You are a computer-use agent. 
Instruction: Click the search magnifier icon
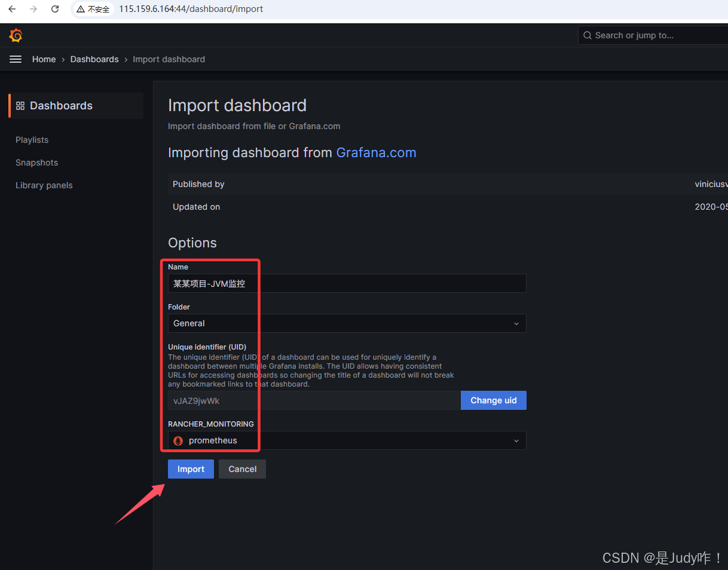click(x=588, y=35)
